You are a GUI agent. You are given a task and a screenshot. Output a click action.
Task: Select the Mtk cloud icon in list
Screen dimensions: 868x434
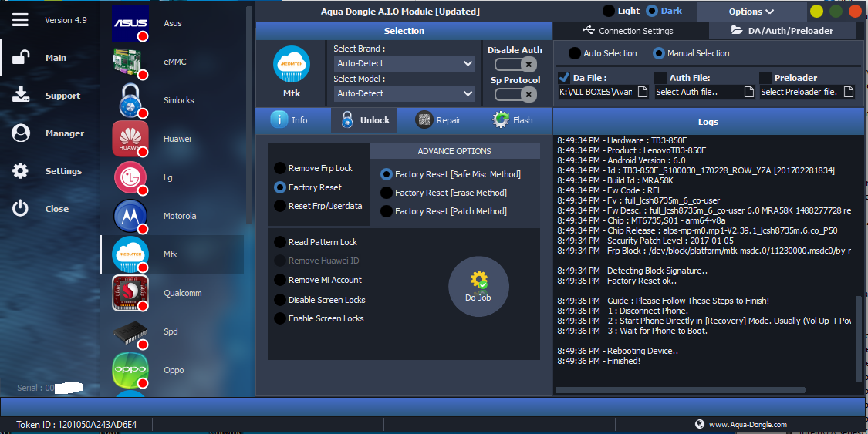130,254
